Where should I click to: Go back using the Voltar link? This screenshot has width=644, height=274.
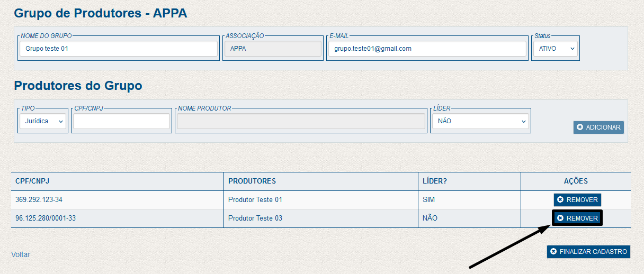pyautogui.click(x=21, y=254)
